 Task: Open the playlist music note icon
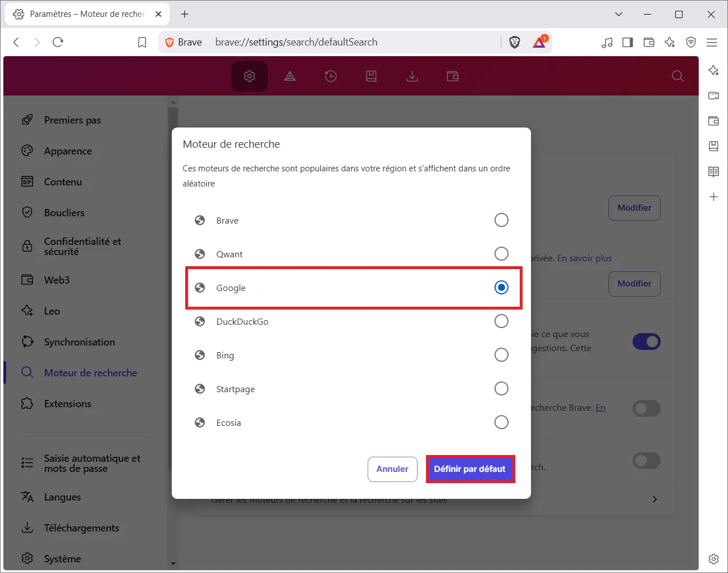point(607,42)
